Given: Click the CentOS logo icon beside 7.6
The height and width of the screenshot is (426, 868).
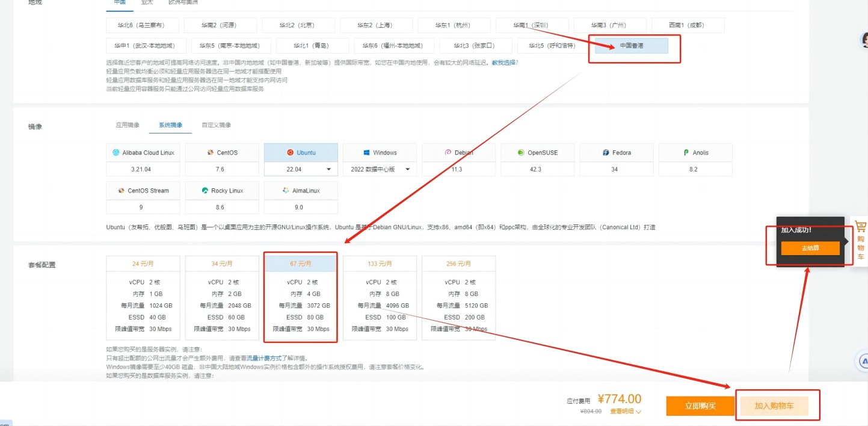Looking at the screenshot, I should tap(211, 153).
